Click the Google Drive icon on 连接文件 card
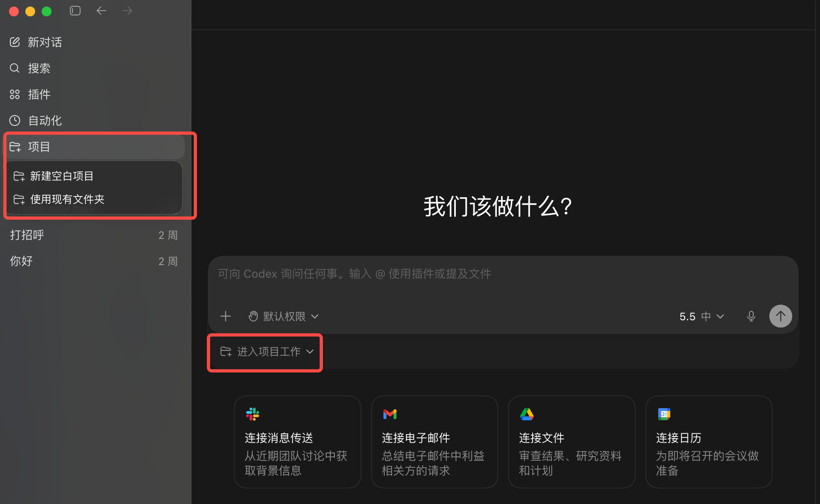This screenshot has height=504, width=820. point(527,414)
